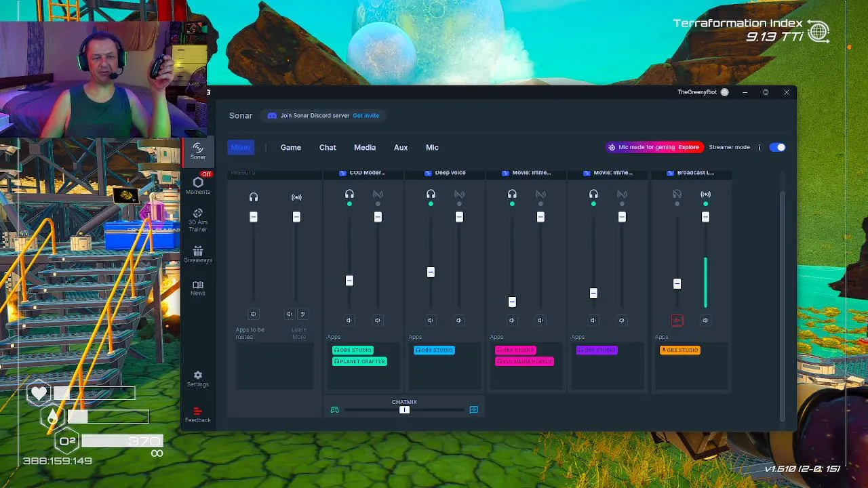Image resolution: width=868 pixels, height=488 pixels.
Task: Mute headphones on Deep voice channel
Action: click(x=431, y=320)
